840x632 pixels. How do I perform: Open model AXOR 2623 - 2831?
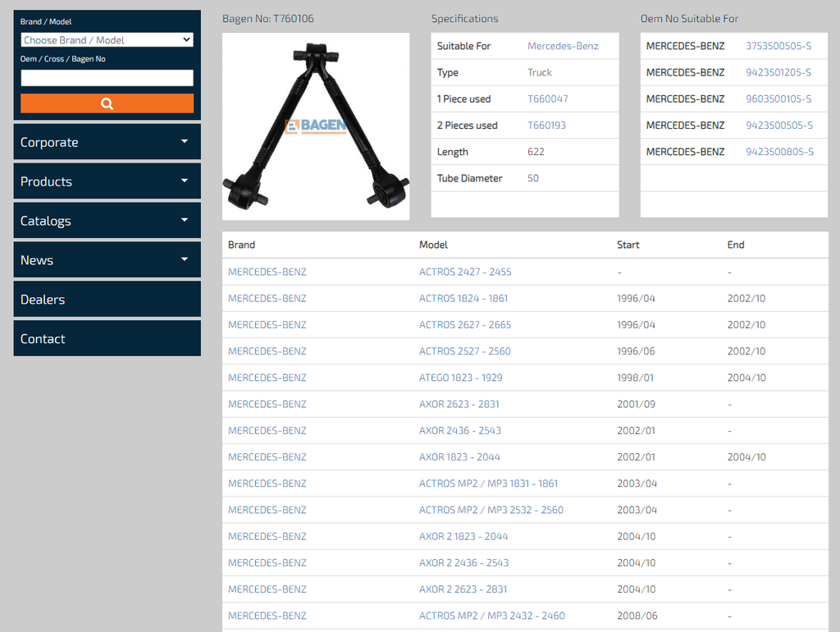tap(459, 404)
